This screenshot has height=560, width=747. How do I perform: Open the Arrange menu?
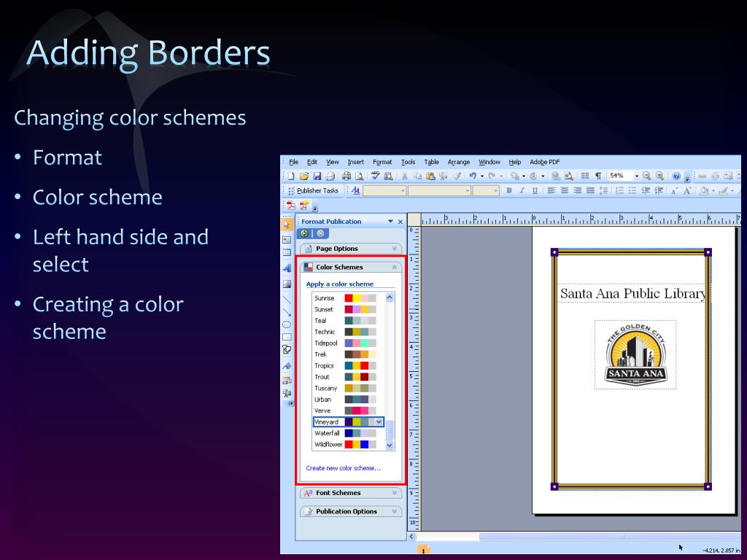[x=459, y=162]
